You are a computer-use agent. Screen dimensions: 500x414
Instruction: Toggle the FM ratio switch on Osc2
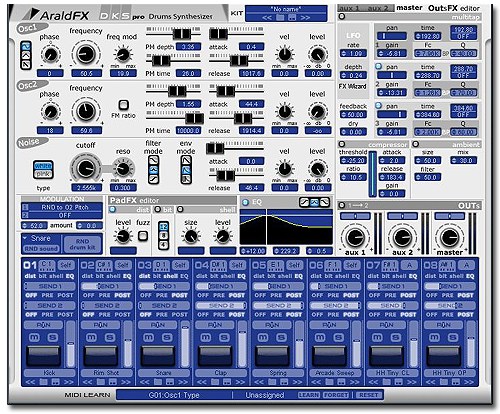123,105
